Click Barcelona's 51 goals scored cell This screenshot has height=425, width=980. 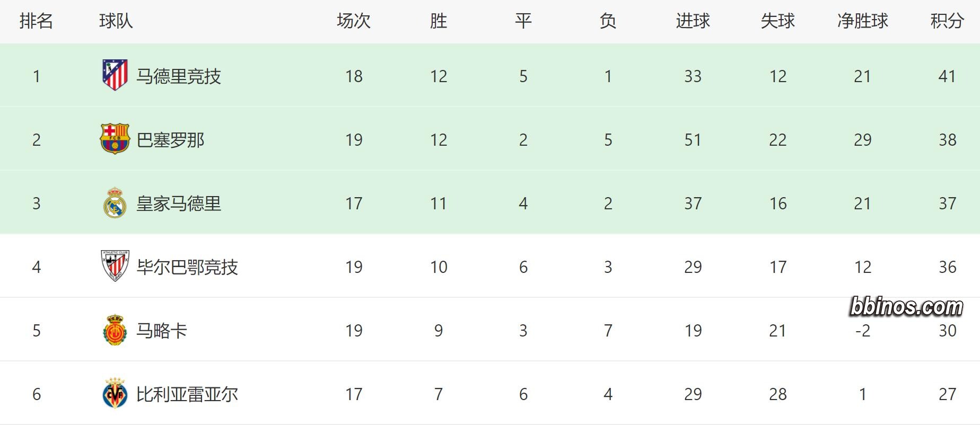(x=693, y=140)
